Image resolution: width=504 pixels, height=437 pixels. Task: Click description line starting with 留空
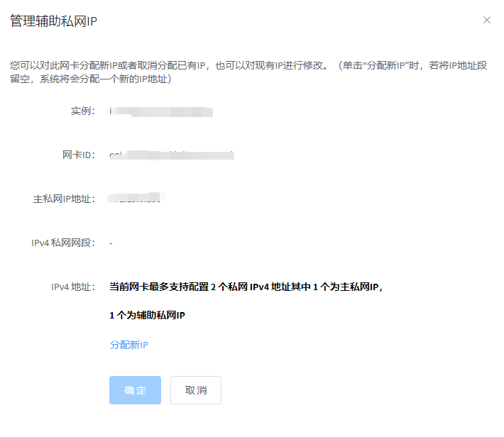pyautogui.click(x=89, y=79)
